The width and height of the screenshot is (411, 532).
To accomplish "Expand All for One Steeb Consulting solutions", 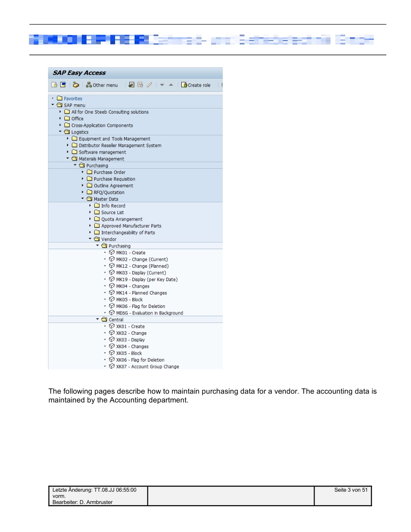I will coord(61,112).
